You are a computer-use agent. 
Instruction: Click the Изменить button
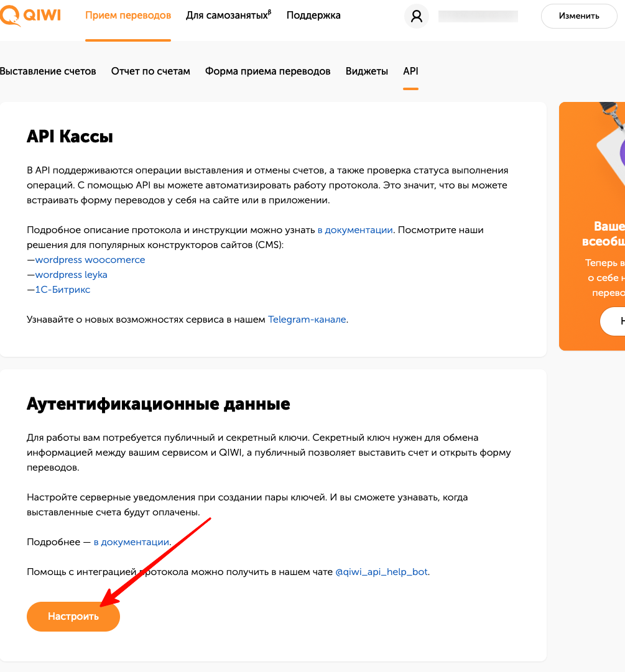tap(579, 16)
